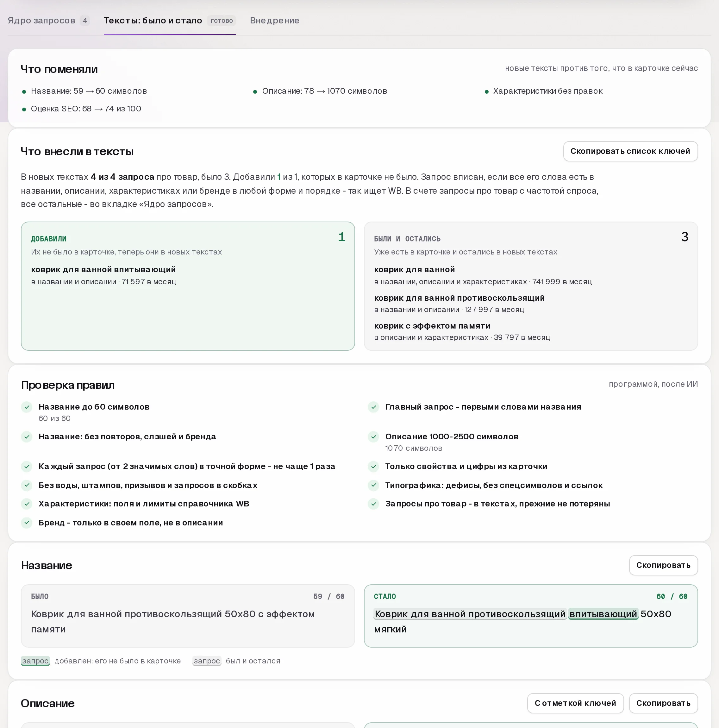
Task: Click highlighted phrase «Коврик для ванной противоскользящий» in СТАЛО
Action: click(470, 614)
